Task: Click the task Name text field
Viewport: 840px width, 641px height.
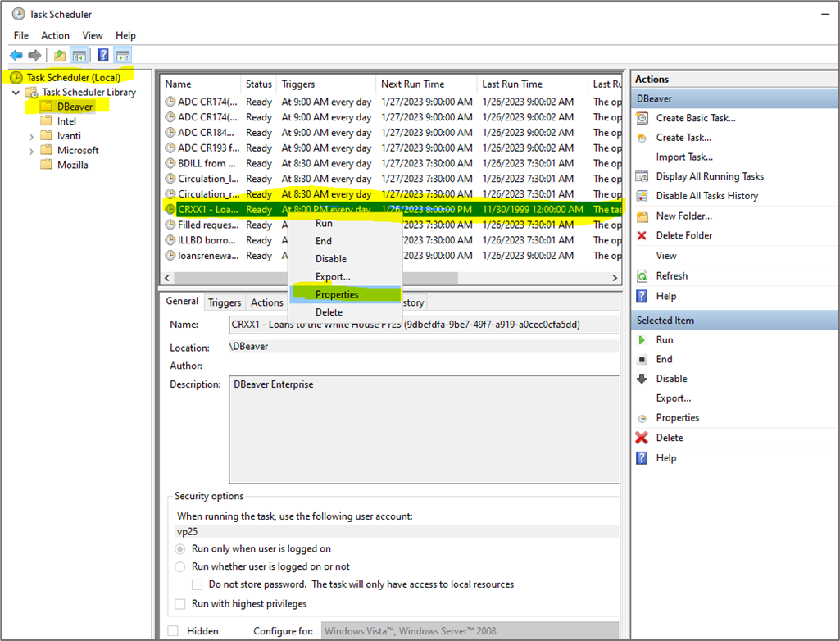Action: pos(424,325)
